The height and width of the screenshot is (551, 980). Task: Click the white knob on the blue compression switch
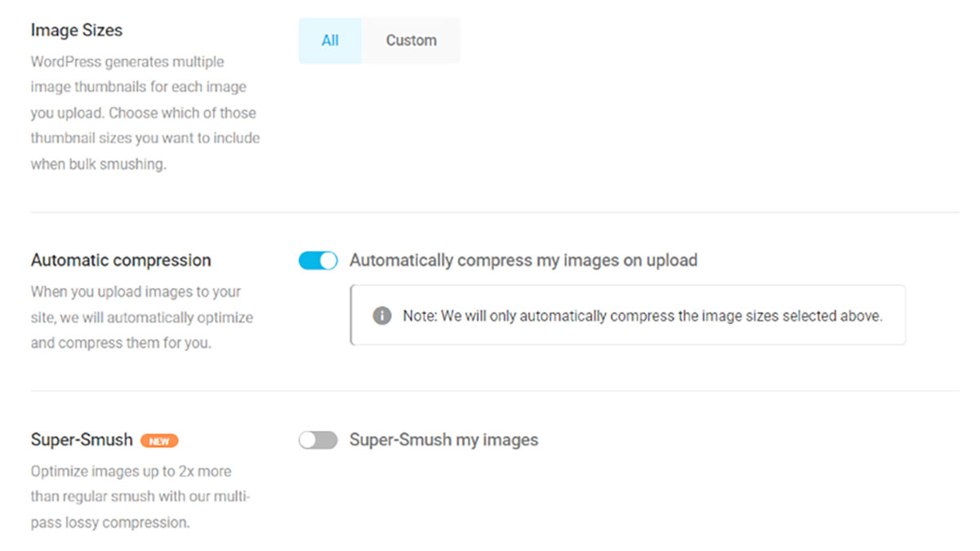pos(327,260)
